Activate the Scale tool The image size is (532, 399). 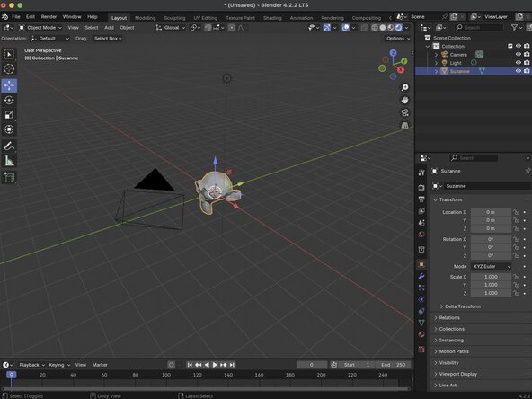(x=9, y=115)
